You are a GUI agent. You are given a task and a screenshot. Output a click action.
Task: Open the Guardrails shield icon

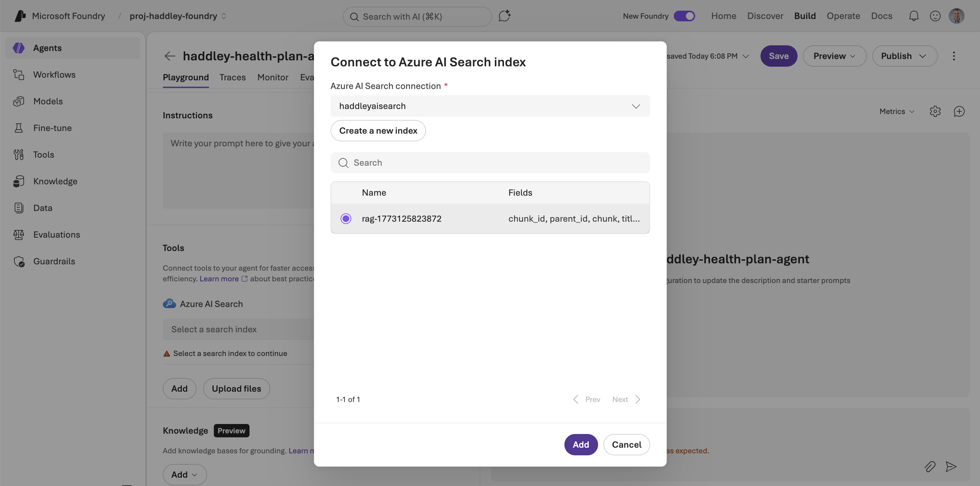pos(19,261)
